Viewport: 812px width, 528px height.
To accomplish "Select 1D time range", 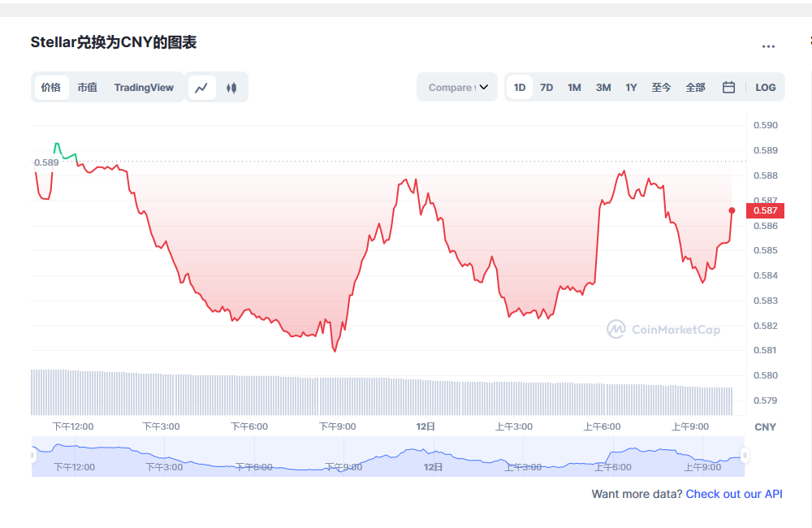I will (520, 88).
